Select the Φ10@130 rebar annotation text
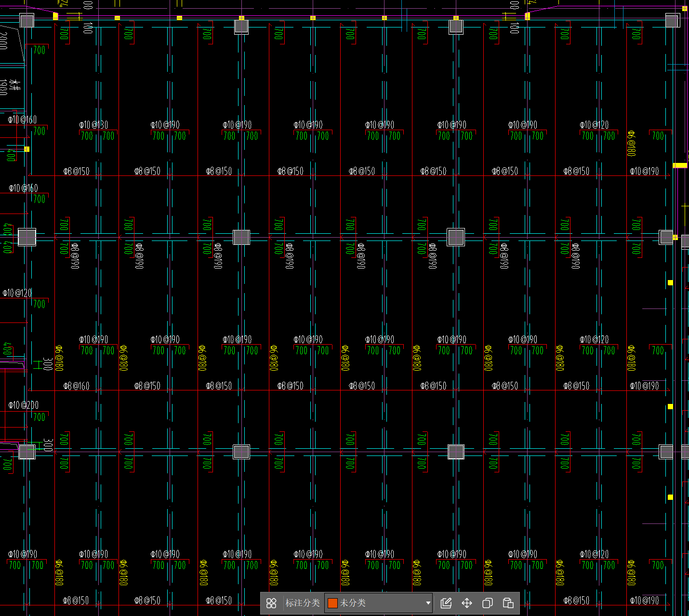Screen dimensions: 689x616 click(93, 125)
